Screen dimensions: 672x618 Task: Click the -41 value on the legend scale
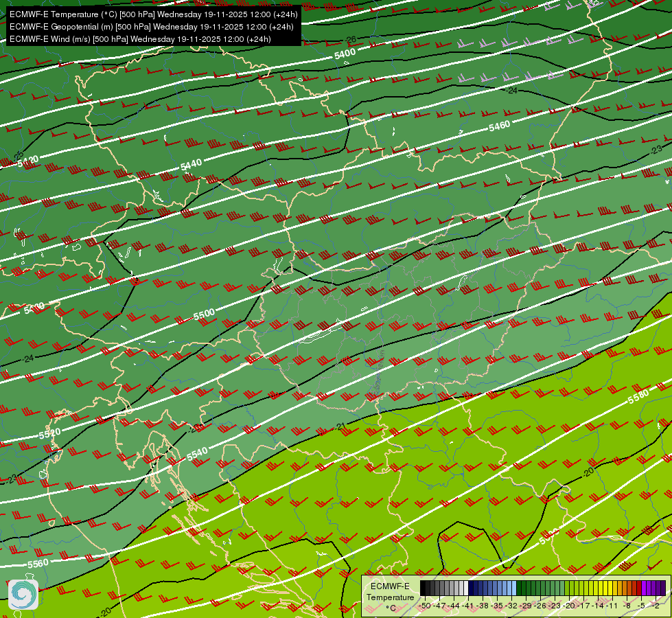(x=468, y=606)
